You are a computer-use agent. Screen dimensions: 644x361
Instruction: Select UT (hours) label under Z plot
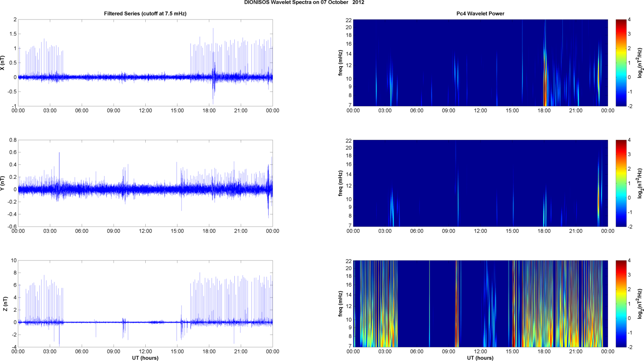145,358
